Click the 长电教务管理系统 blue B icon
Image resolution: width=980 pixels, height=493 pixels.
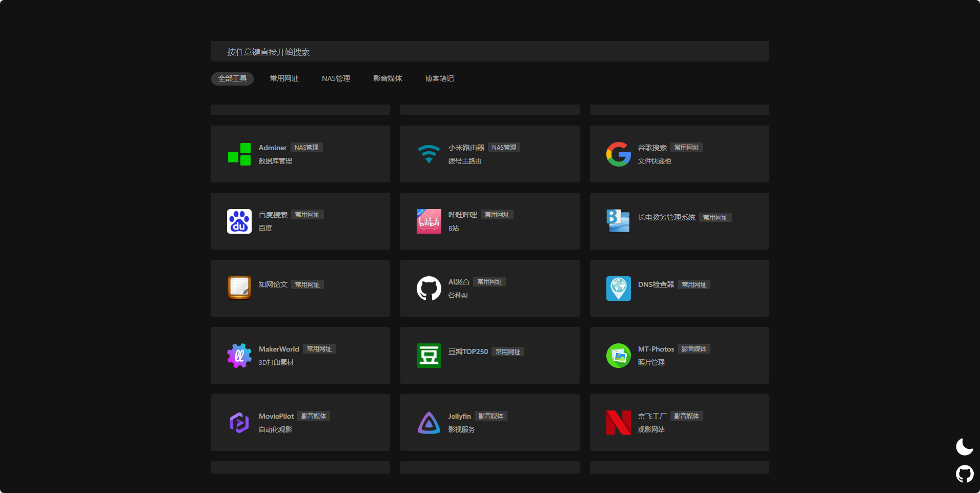[x=618, y=221]
